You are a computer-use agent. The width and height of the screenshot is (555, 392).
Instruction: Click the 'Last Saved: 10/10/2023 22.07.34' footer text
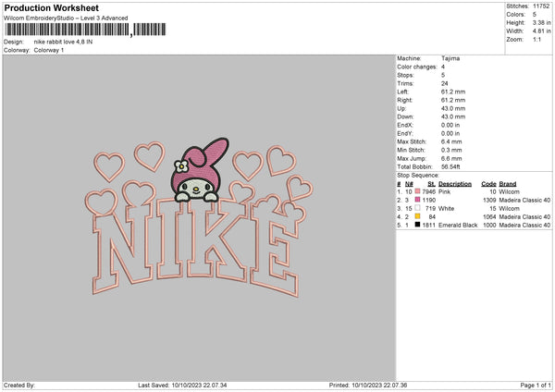click(182, 385)
